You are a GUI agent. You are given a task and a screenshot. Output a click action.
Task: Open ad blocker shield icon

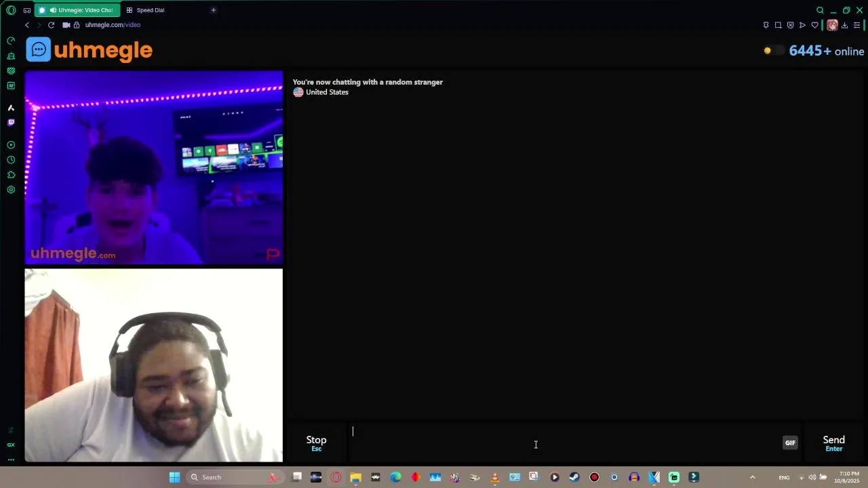pyautogui.click(x=790, y=25)
